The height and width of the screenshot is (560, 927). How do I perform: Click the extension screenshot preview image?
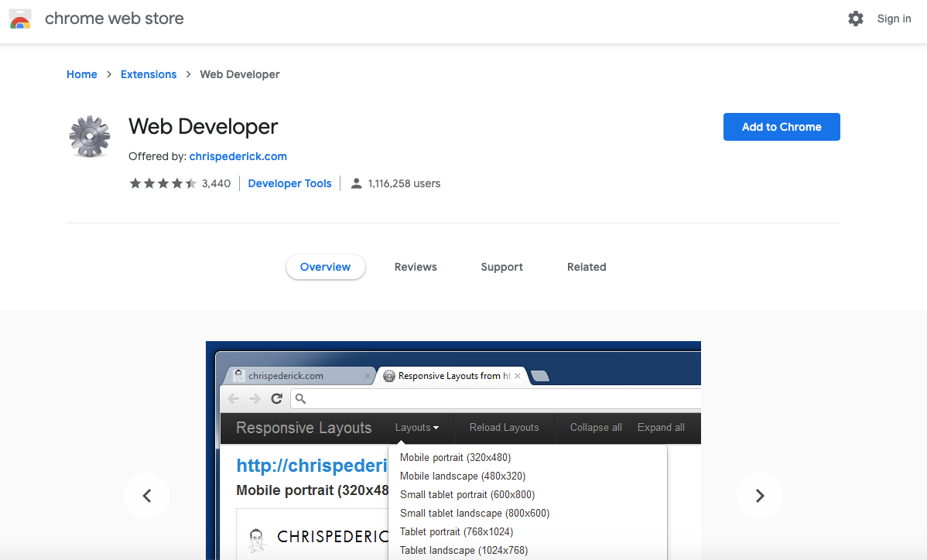coord(453,450)
